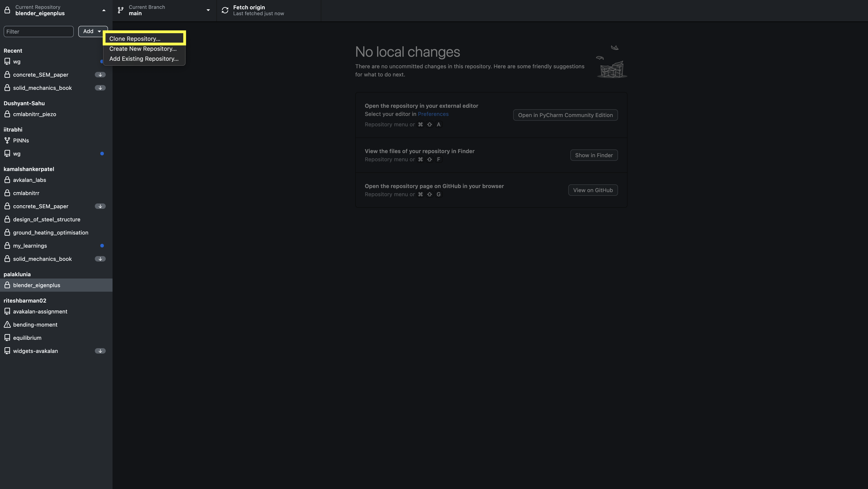Screen dimensions: 868x489
Task: Click the pull-arrow badge on Recent concrete_SEM_paper
Action: click(x=100, y=75)
